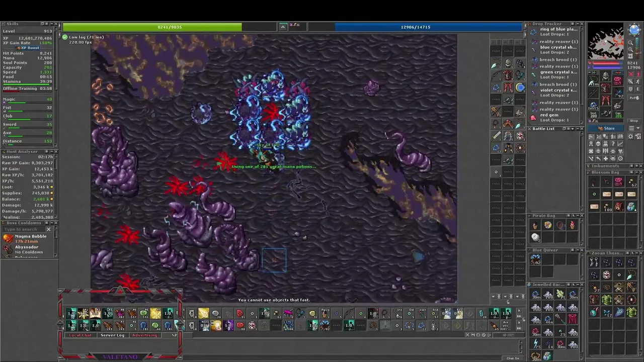Click the Stop button
644x362 pixels.
point(634,121)
